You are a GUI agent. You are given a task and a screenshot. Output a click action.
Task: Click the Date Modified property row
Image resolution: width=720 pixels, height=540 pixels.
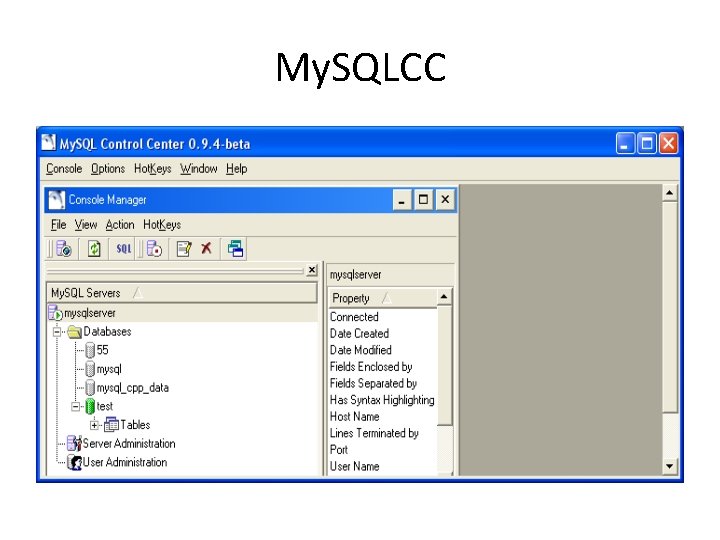360,350
